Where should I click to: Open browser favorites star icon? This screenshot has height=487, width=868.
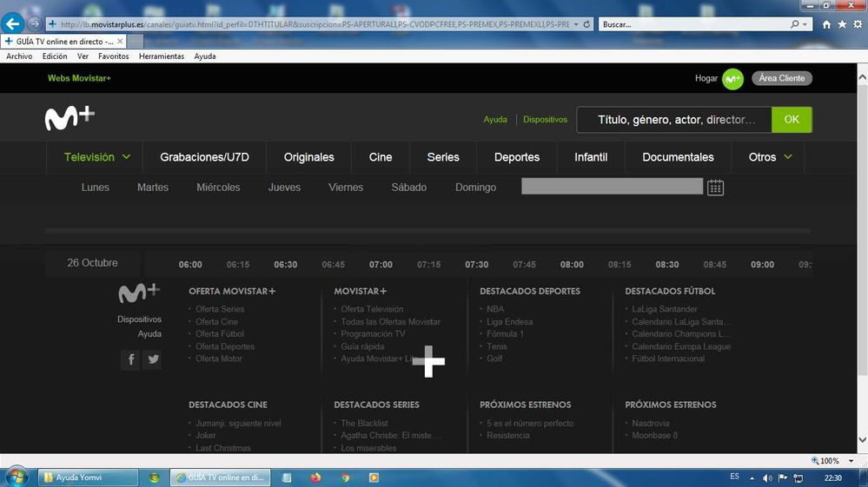842,24
